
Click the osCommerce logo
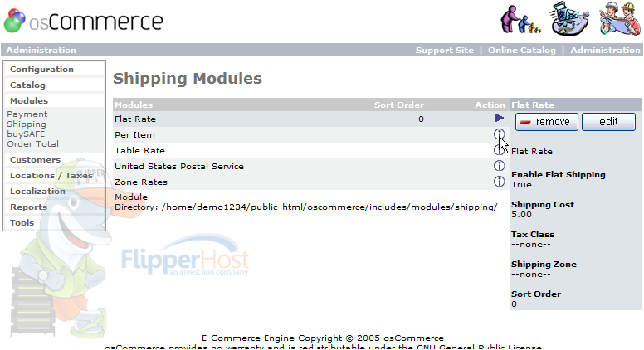click(83, 21)
